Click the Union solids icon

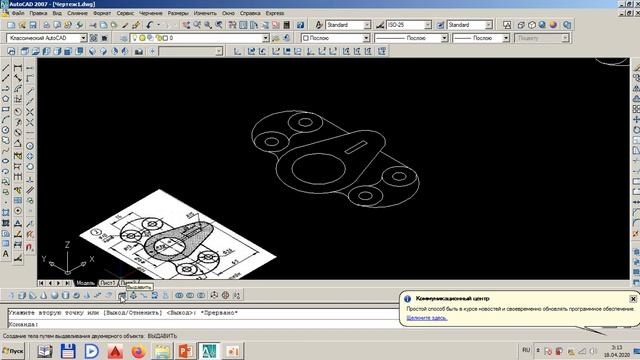click(x=179, y=296)
